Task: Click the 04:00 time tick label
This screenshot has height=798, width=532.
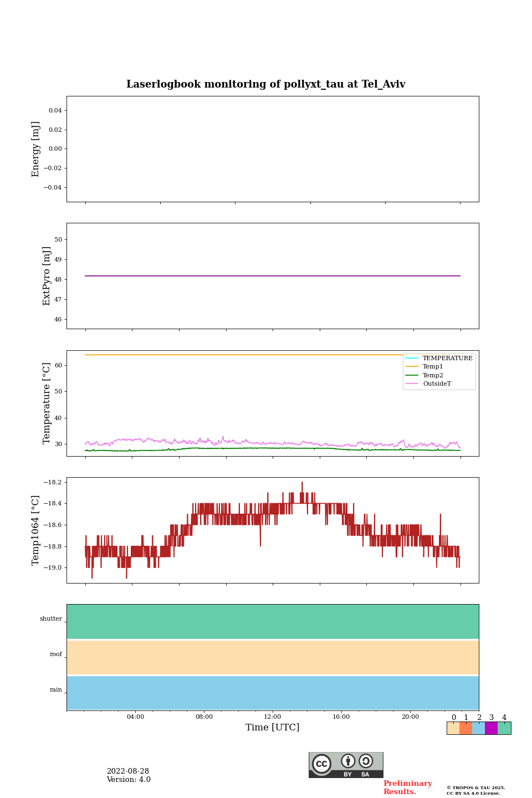Action: tap(135, 717)
